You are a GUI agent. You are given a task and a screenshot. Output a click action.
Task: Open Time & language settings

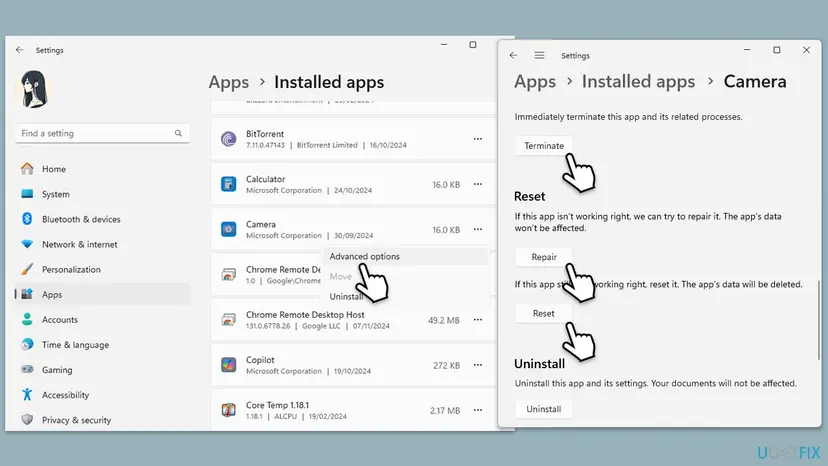102,344
